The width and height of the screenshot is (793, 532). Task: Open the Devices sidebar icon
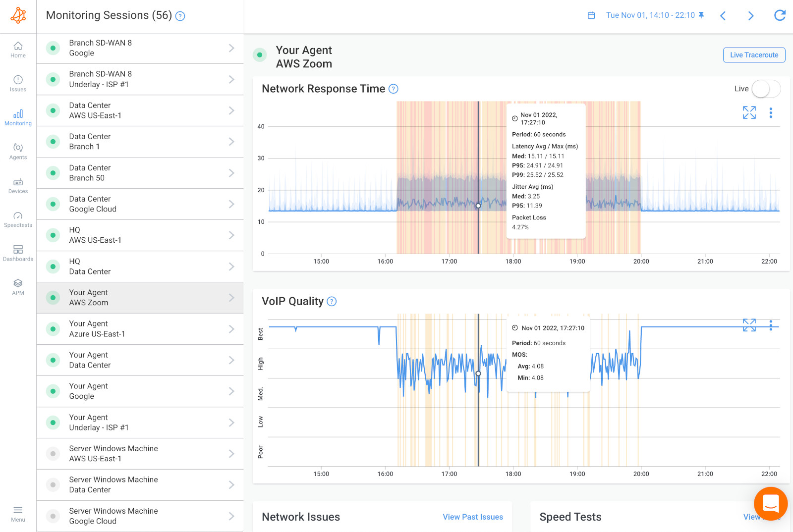(18, 185)
